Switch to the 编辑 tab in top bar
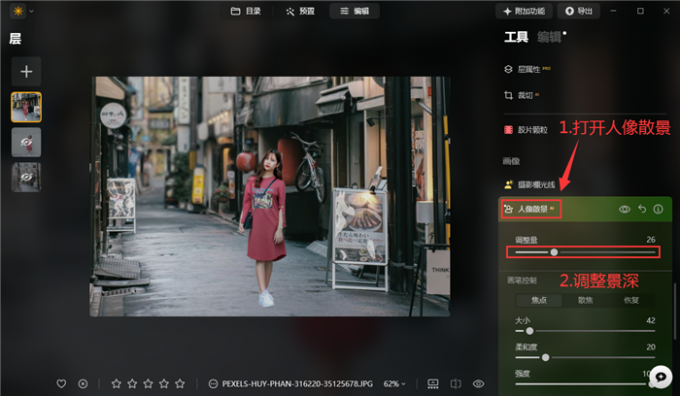This screenshot has height=396, width=680. (354, 11)
